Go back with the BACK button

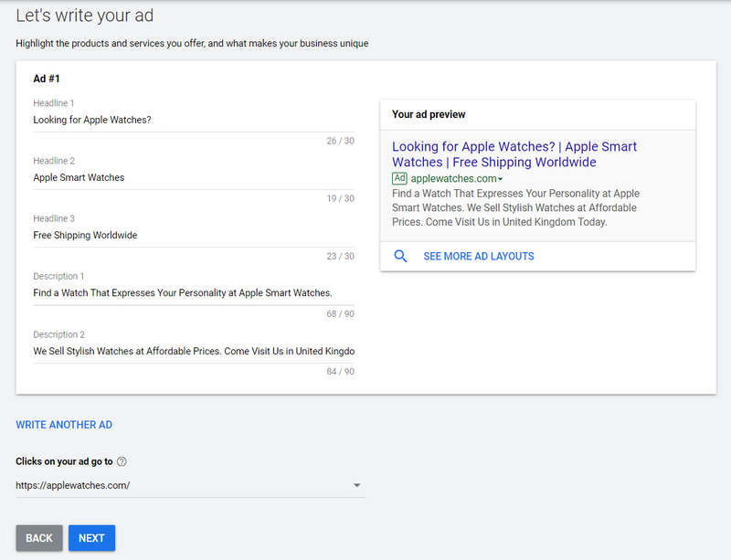tap(39, 538)
